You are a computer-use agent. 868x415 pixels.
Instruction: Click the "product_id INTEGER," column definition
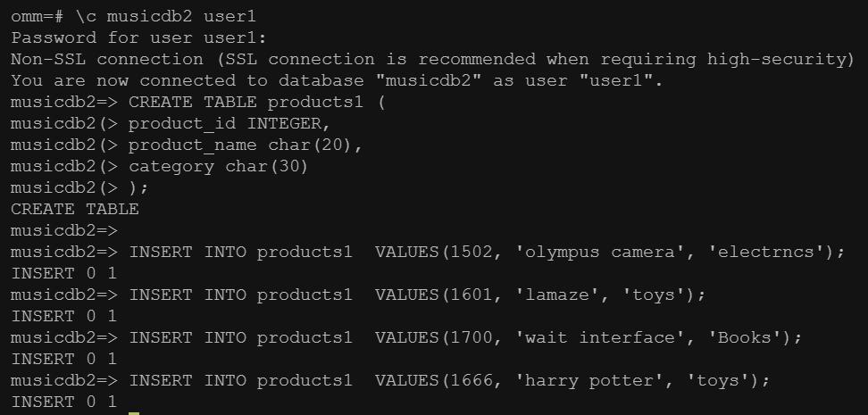click(x=230, y=123)
